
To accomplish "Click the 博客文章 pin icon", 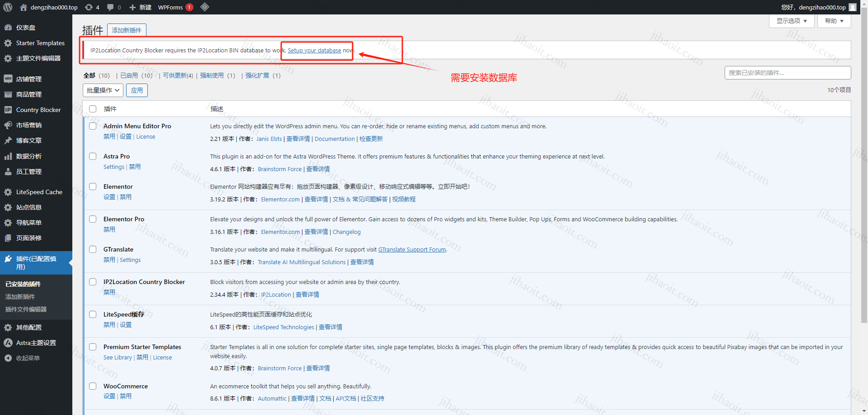I will coord(8,140).
